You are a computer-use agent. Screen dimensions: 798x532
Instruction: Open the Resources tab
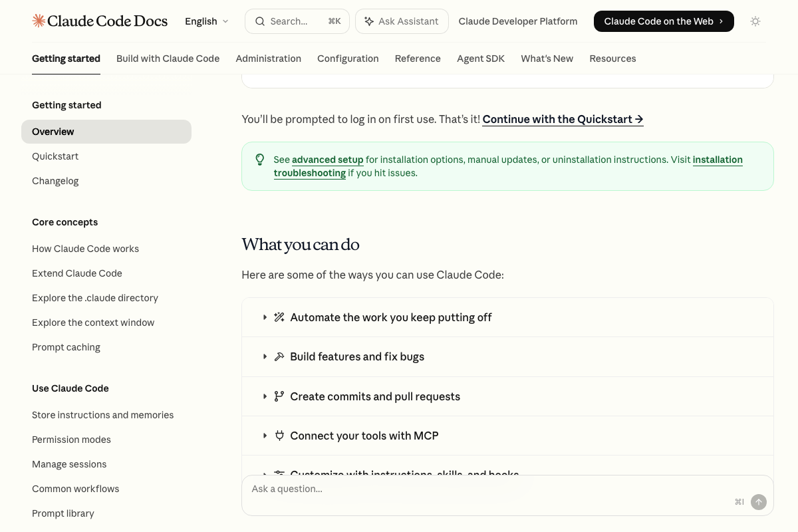coord(612,59)
